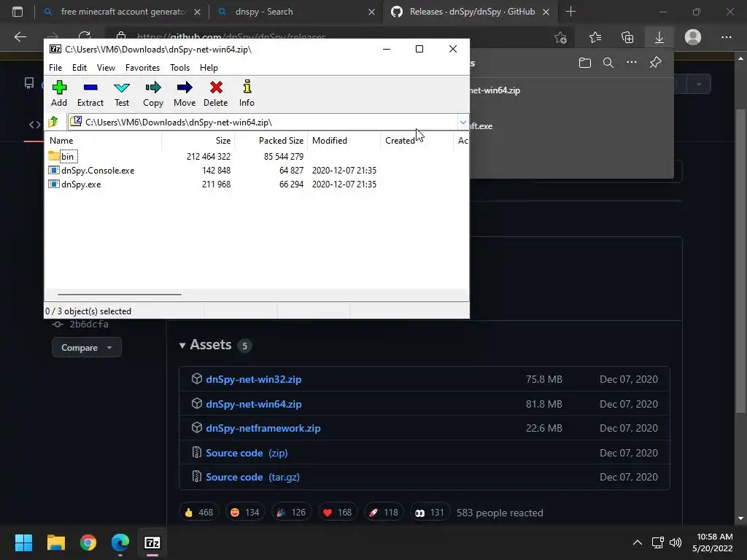Screen dimensions: 747x560
Task: Go up one folder level in 7-Zip
Action: coord(53,122)
